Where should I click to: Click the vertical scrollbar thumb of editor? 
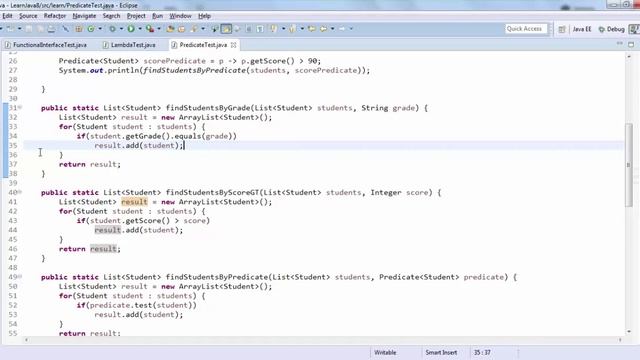pos(629,165)
